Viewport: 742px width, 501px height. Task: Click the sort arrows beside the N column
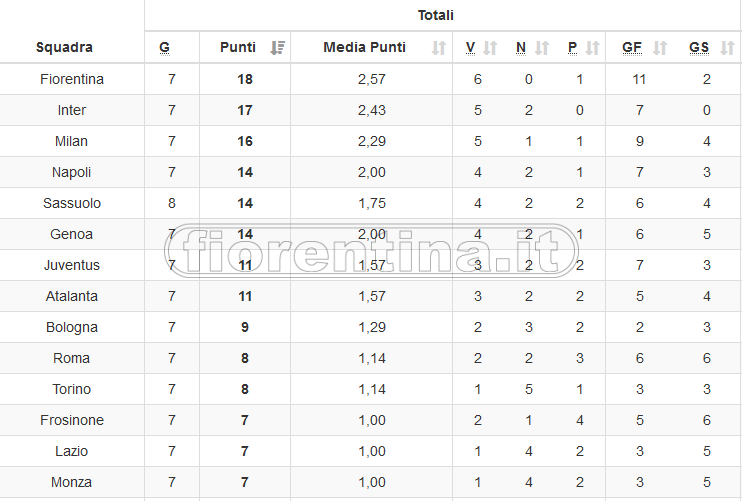pos(542,47)
